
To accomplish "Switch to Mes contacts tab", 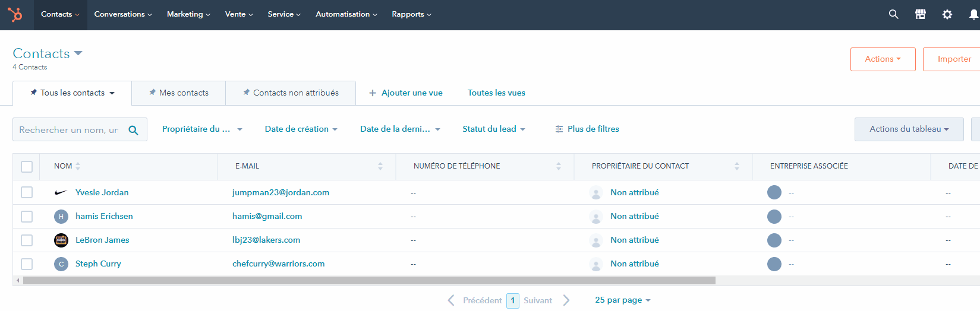I will click(178, 93).
